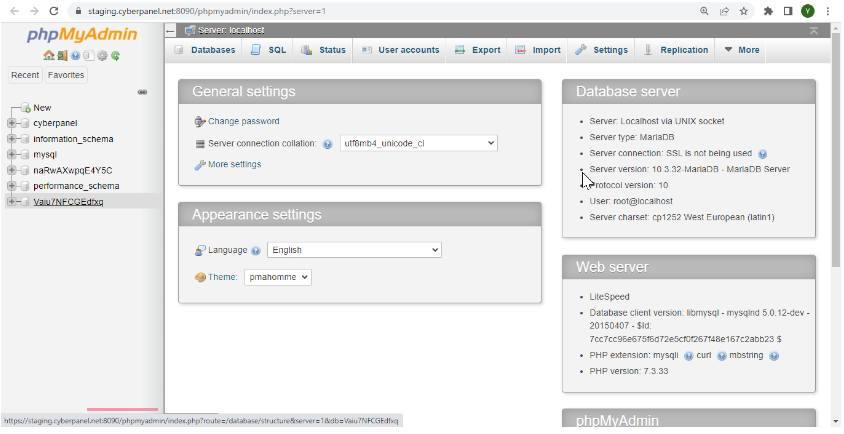
Task: Click the Home icon under phpMyAdmin logo
Action: pyautogui.click(x=49, y=55)
